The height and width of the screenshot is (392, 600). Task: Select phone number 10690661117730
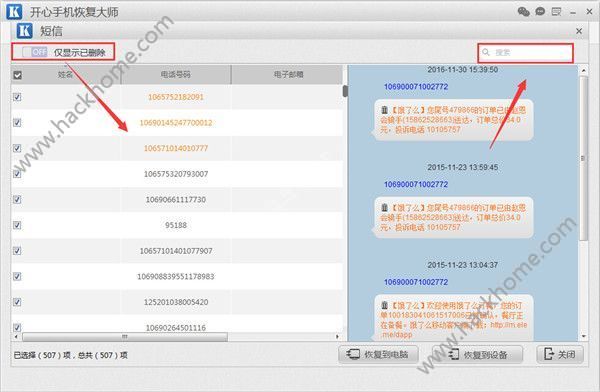pos(176,199)
